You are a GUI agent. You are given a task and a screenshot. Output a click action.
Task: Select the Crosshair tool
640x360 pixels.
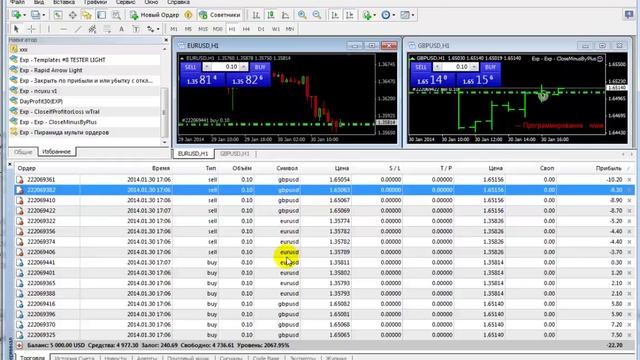coord(31,29)
